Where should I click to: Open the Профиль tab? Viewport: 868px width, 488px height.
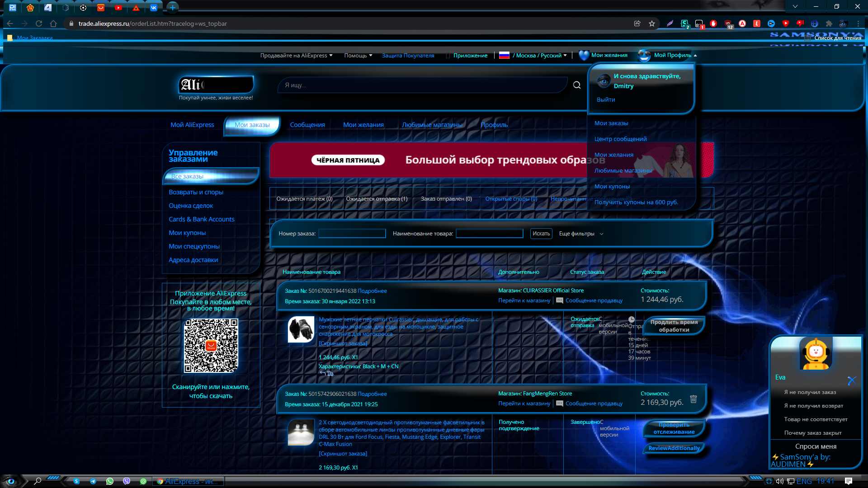tap(494, 125)
